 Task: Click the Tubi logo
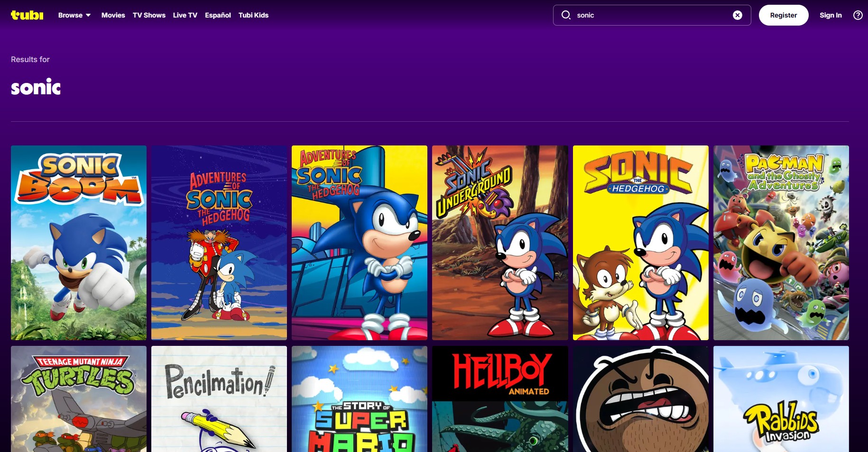(x=27, y=15)
